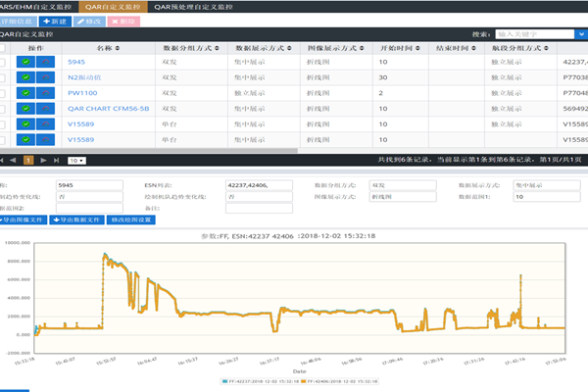
Task: Go to the next page arrow
Action: [x=43, y=160]
